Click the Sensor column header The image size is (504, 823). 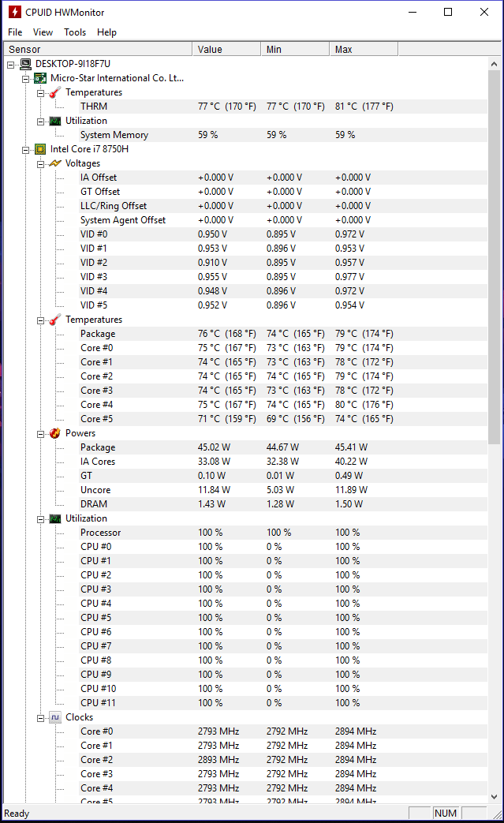tap(98, 50)
